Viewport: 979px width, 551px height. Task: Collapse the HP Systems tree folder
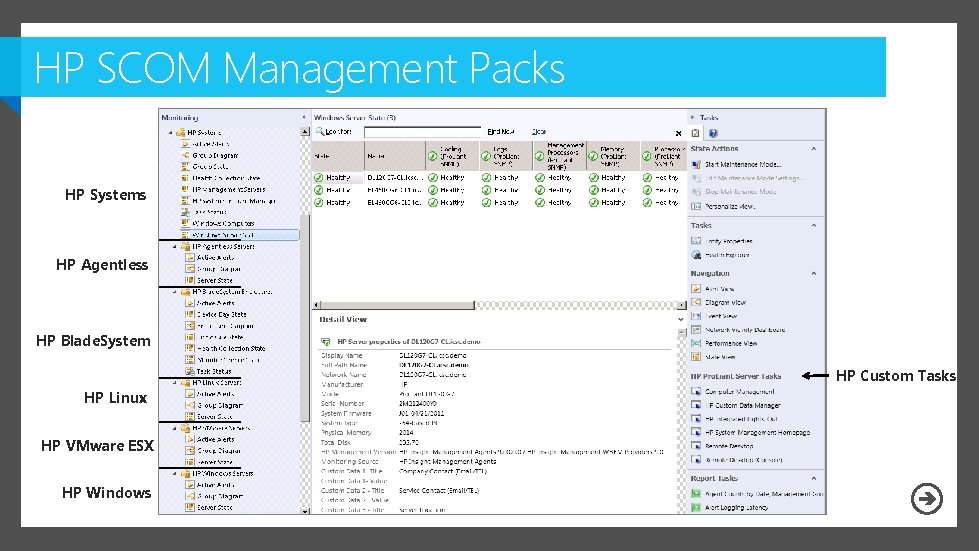point(170,133)
